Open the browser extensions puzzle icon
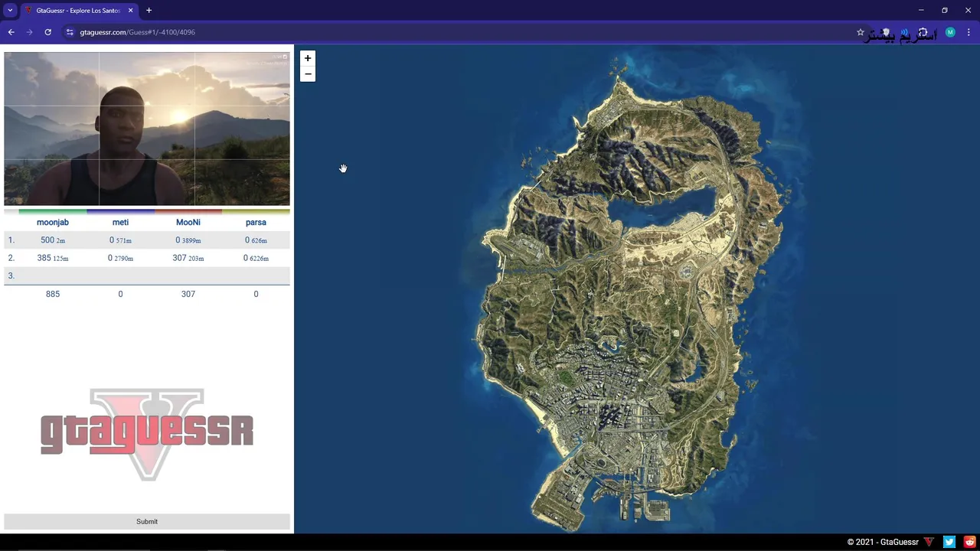 pos(923,33)
